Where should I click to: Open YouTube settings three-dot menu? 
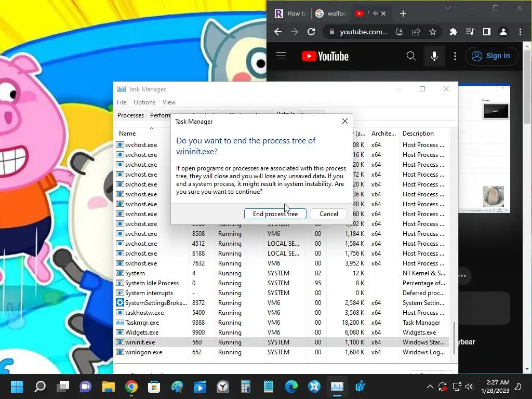[455, 56]
